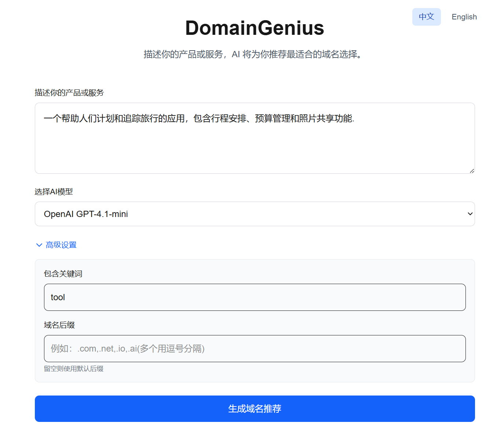This screenshot has height=445, width=504.
Task: Focus the 域名后缀 input field
Action: [x=255, y=349]
